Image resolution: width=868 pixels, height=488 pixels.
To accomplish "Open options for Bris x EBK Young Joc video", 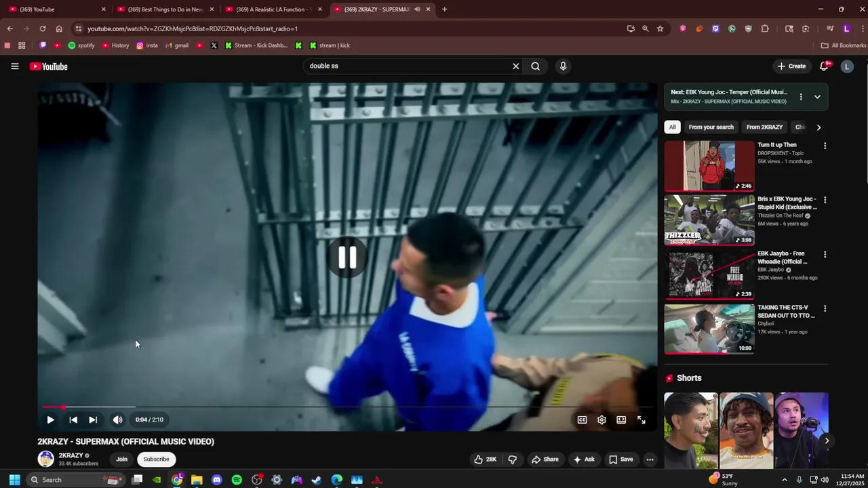I will pos(825,200).
